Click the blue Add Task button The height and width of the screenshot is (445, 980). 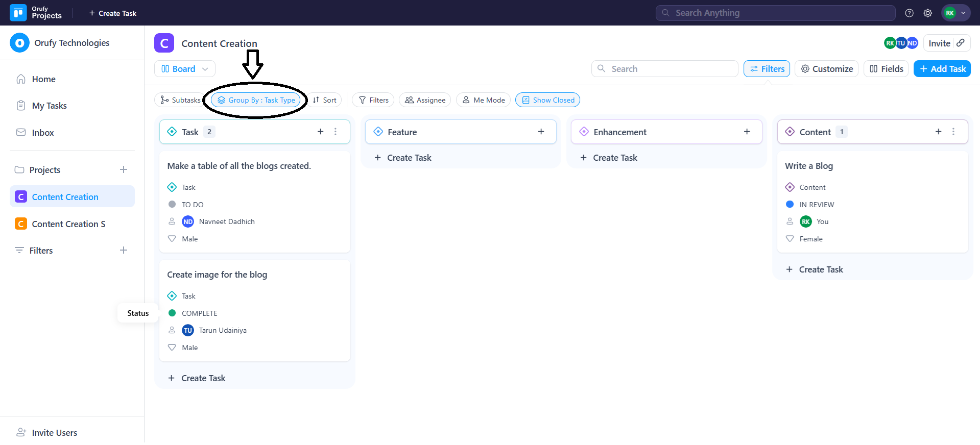tap(942, 69)
